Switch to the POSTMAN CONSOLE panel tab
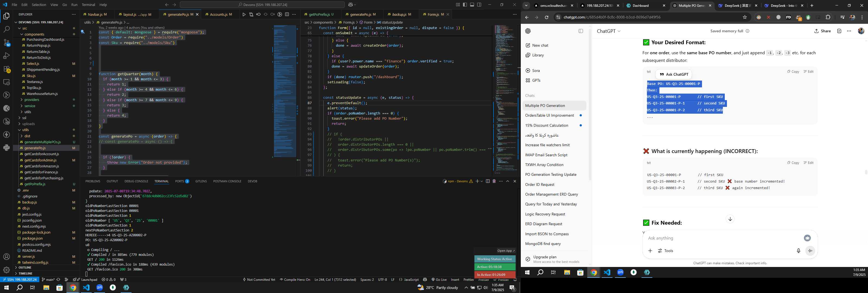 [x=227, y=181]
